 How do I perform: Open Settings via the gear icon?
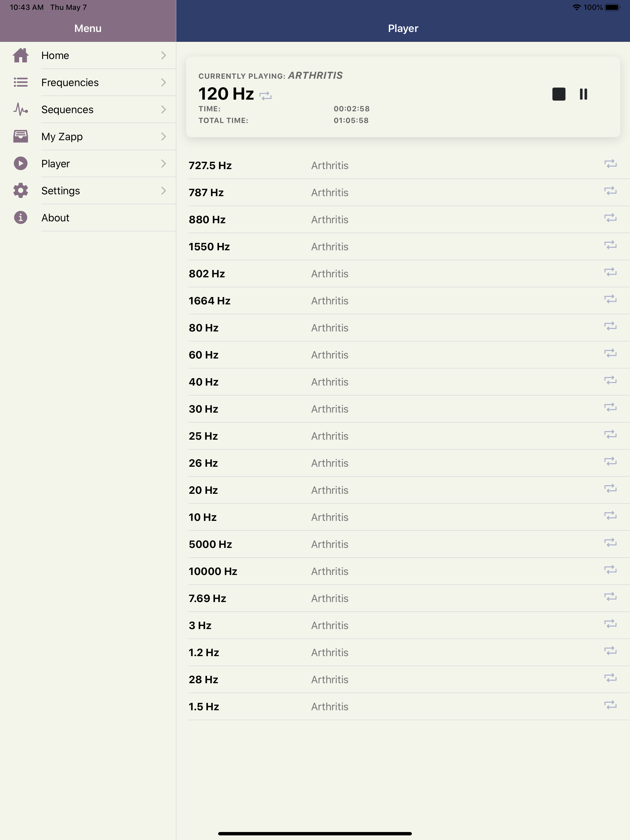21,191
